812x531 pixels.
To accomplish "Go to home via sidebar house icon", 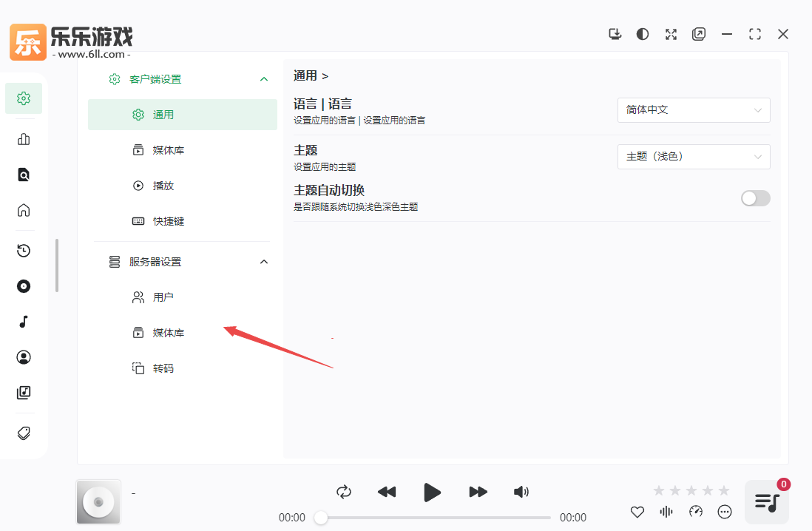I will pyautogui.click(x=24, y=210).
